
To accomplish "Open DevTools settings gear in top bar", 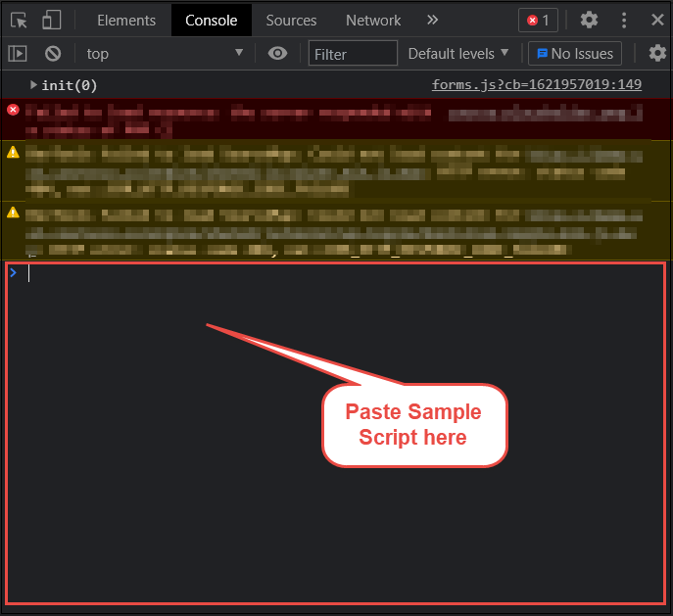I will pyautogui.click(x=589, y=20).
